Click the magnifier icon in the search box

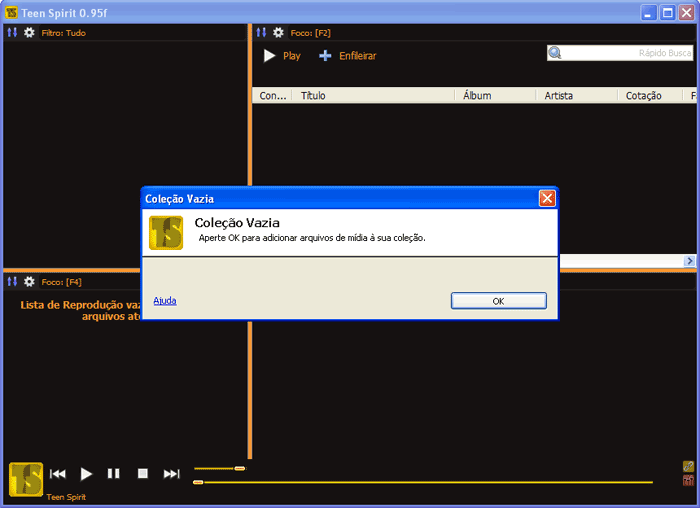coord(554,53)
